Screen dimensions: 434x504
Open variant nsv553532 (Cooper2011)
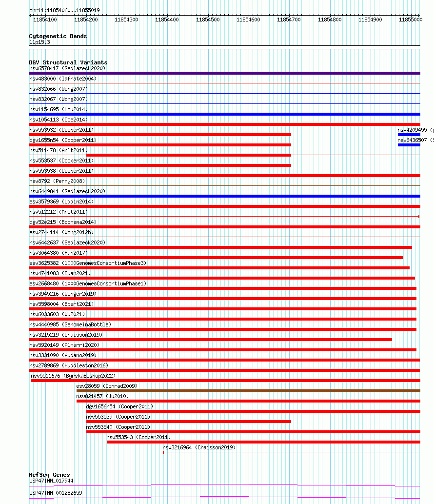tap(61, 130)
